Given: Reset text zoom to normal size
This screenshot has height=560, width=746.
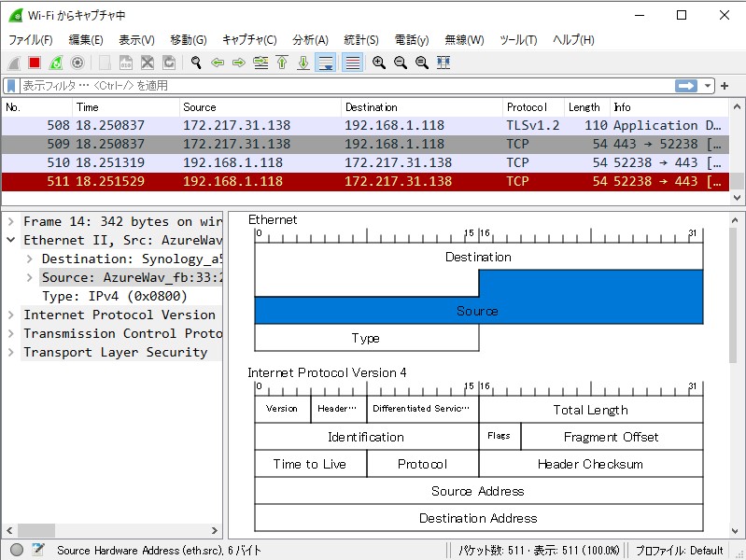Looking at the screenshot, I should tap(421, 63).
